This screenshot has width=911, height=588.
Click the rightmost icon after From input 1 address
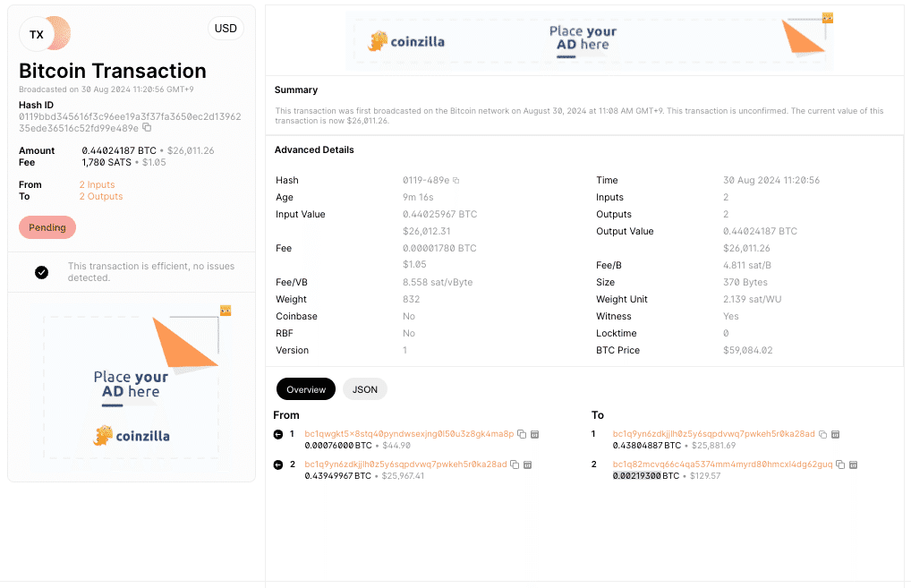(534, 434)
